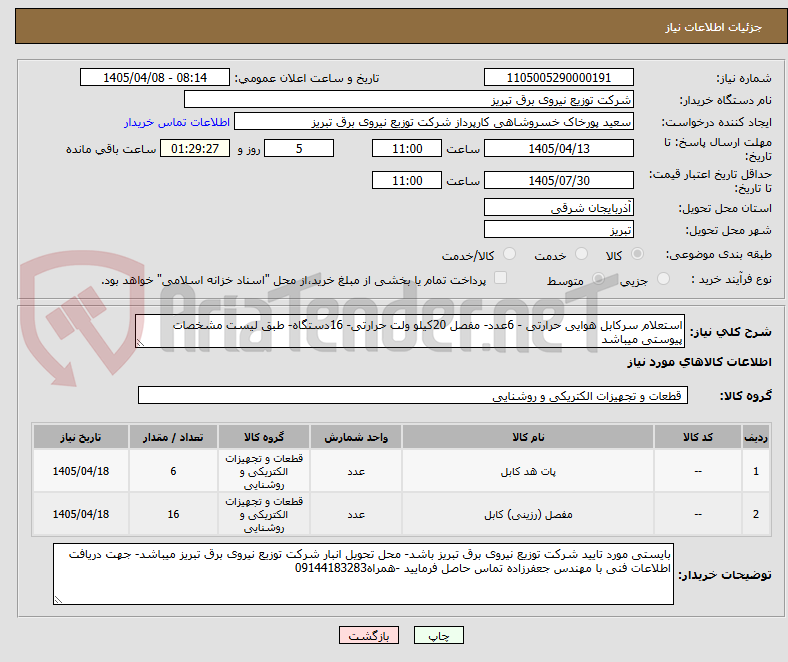Viewport: 788px width, 662px height.
Task: Click the واحد شمارش column header
Action: click(x=356, y=437)
